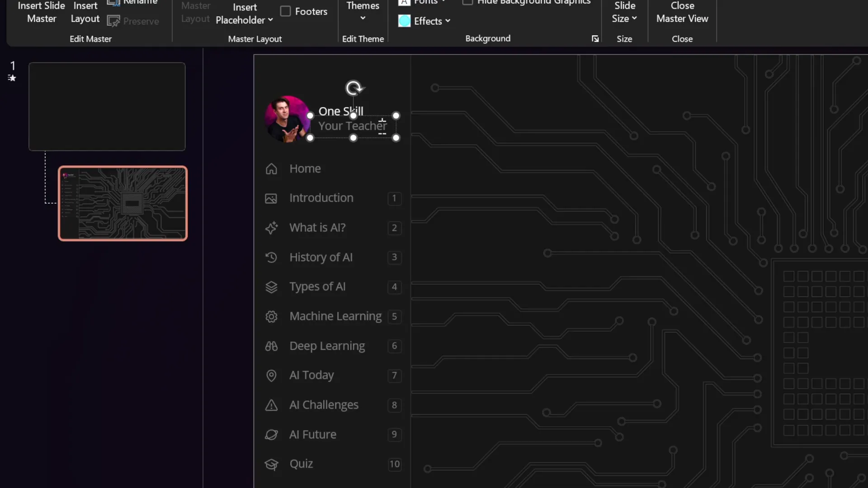Open the Effects color styles picker
Image resolution: width=868 pixels, height=488 pixels.
click(424, 21)
